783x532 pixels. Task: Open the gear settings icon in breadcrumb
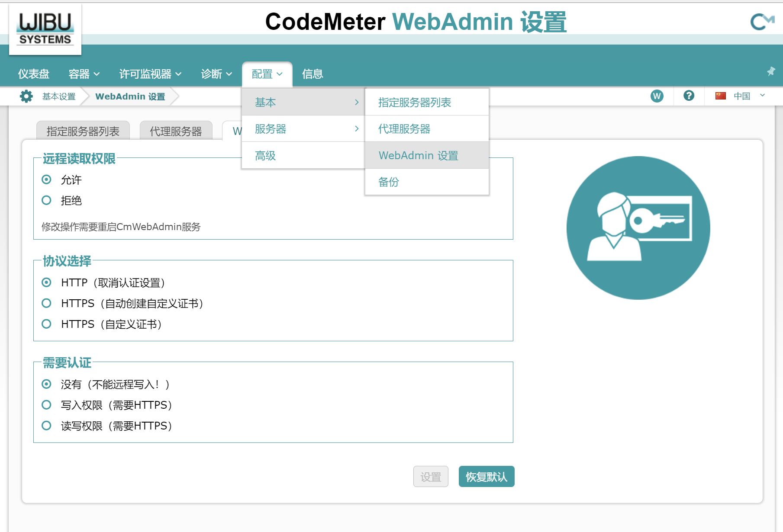[x=26, y=96]
